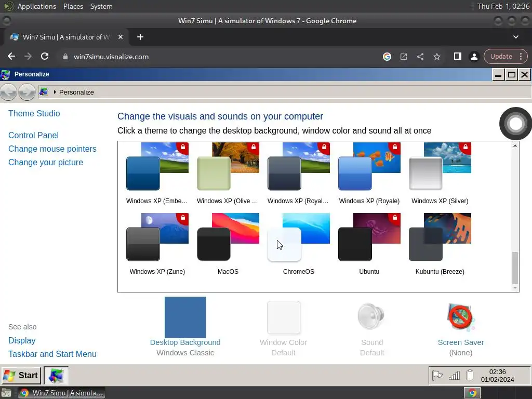Open Window Color settings icon
The height and width of the screenshot is (399, 532).
[284, 317]
